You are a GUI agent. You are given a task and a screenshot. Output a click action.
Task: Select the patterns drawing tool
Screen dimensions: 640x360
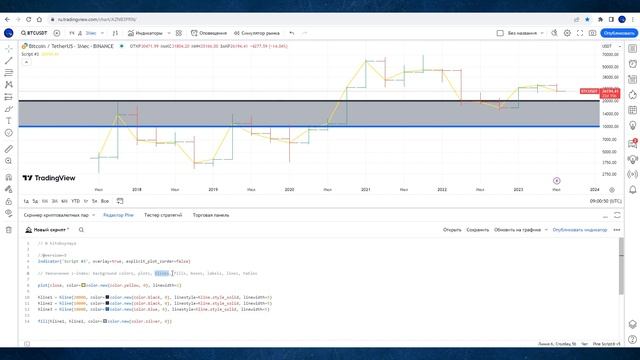pos(9,85)
